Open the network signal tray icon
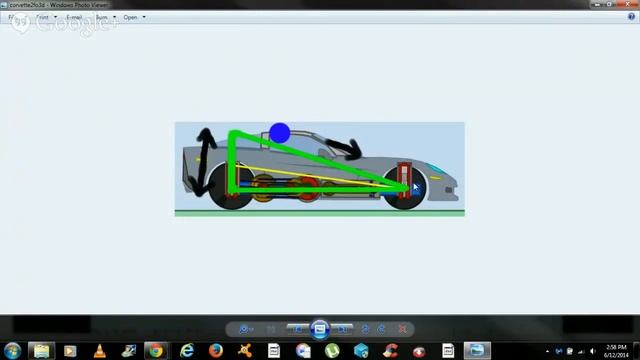Image resolution: width=640 pixels, height=360 pixels. click(581, 351)
